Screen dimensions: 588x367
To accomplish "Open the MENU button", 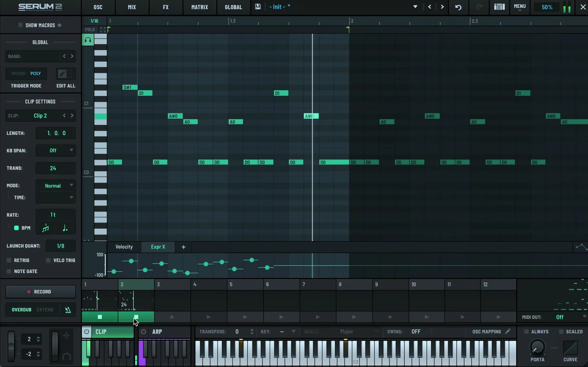I will coord(520,7).
